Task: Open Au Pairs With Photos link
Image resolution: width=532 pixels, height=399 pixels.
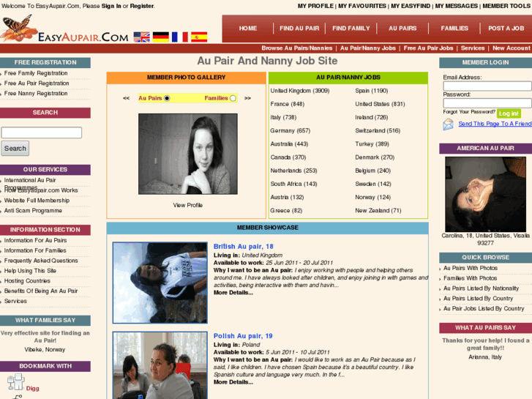Action: coord(471,268)
